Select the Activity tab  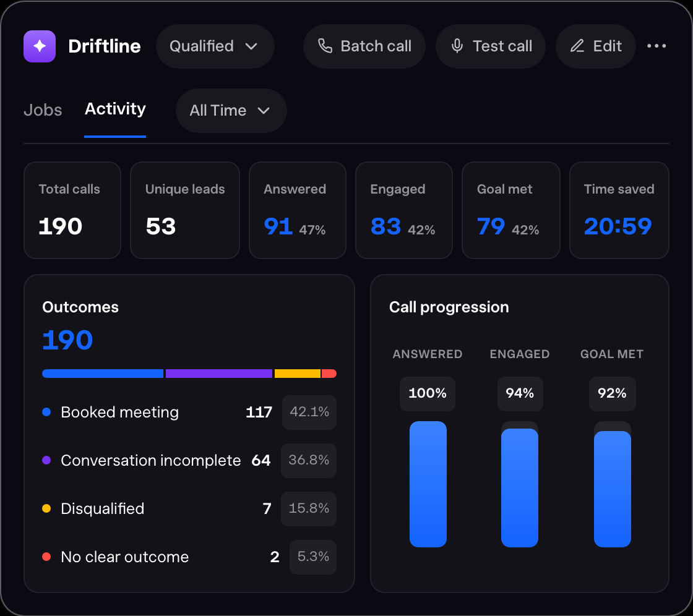pyautogui.click(x=115, y=109)
